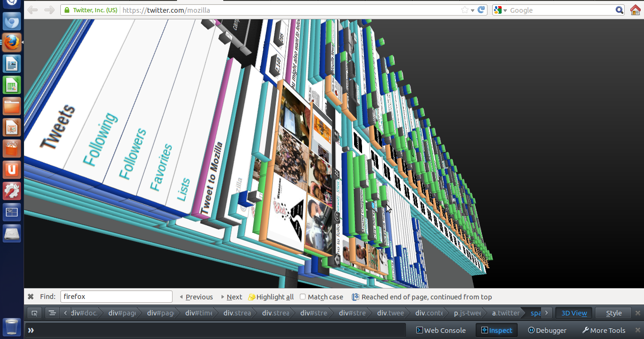Select the div.twee breadcrumb node

pos(391,313)
